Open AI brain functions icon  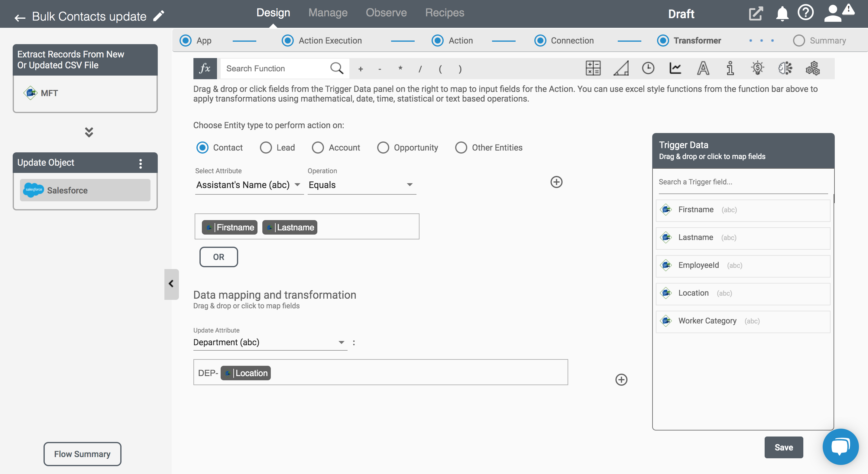785,68
